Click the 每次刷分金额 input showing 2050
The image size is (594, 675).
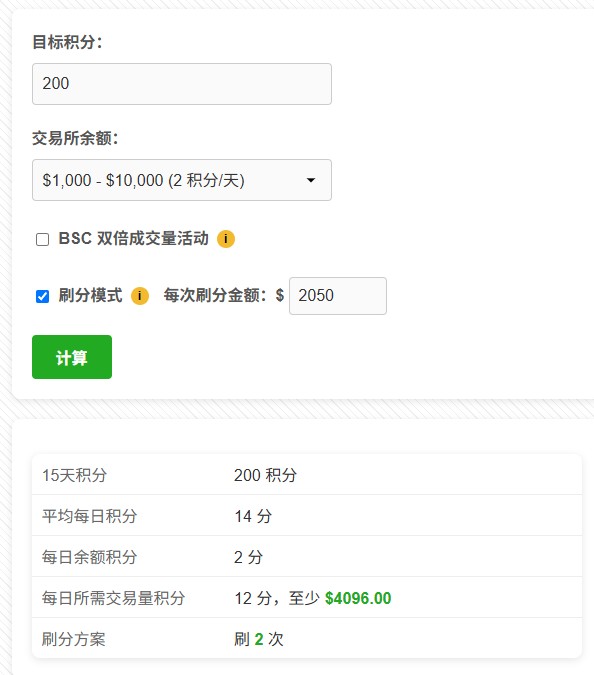(338, 296)
